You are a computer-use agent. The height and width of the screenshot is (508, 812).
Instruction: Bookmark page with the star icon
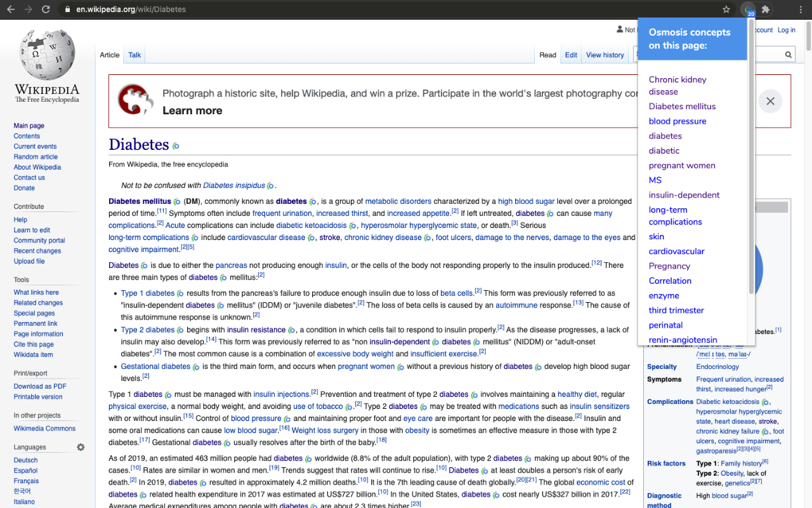tap(726, 10)
